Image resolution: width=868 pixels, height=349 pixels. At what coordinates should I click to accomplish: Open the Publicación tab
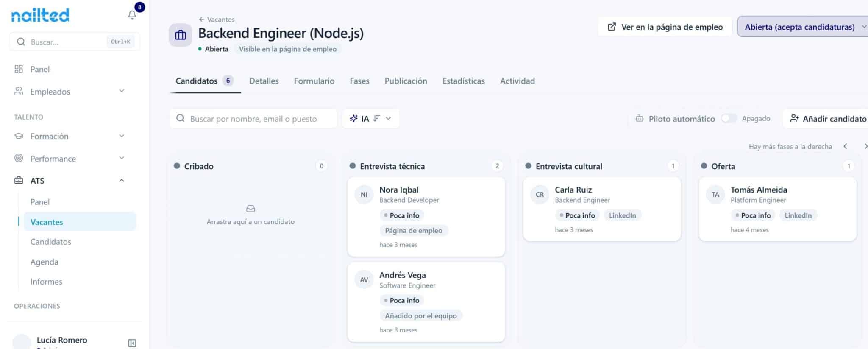pos(406,81)
